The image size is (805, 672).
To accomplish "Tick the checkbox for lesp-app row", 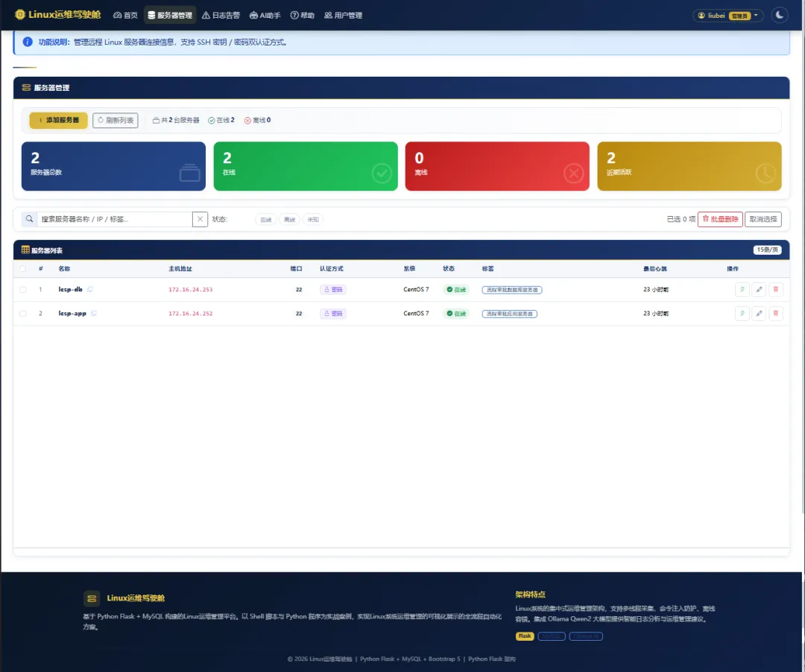I will click(22, 314).
